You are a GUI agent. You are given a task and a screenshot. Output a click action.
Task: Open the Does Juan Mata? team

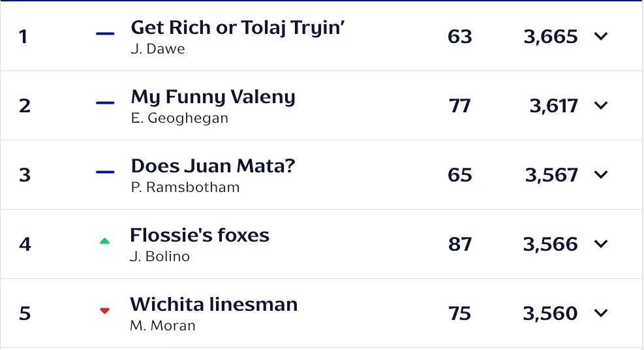[213, 166]
